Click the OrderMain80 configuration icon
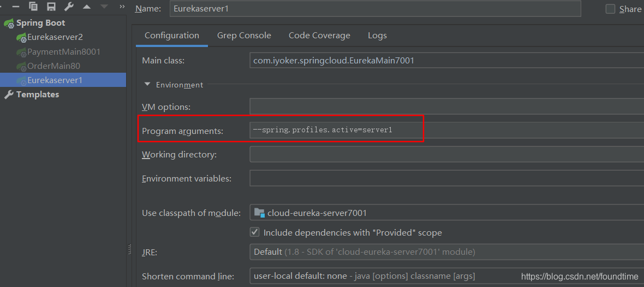This screenshot has width=644, height=287. click(x=21, y=66)
